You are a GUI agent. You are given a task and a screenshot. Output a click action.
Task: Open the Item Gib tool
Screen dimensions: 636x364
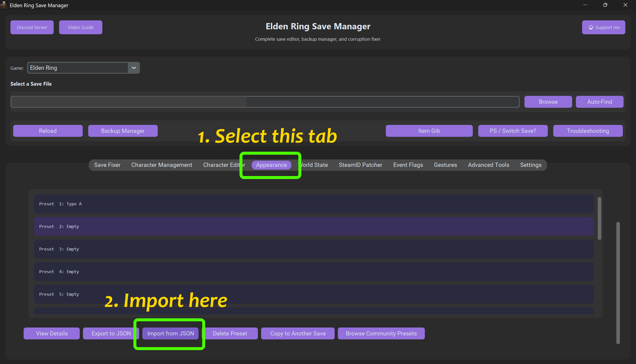tap(429, 131)
